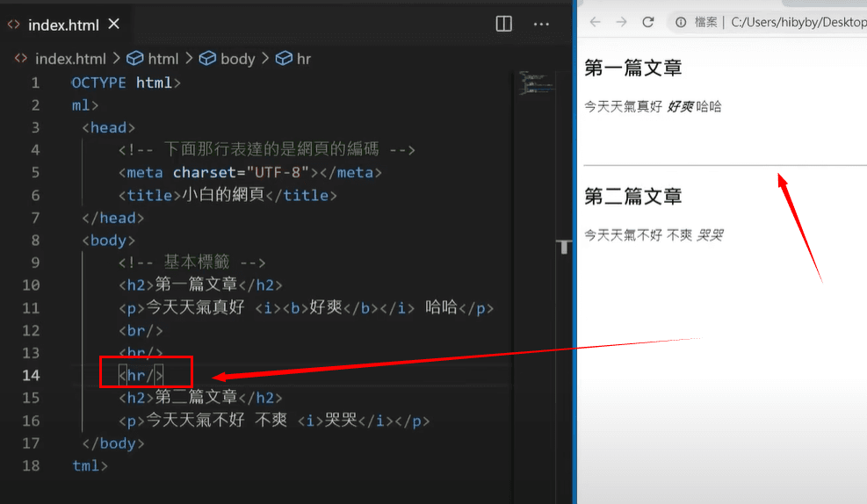Viewport: 867px width, 504px height.
Task: Click the 第一篇文章 heading in the browser
Action: 632,68
